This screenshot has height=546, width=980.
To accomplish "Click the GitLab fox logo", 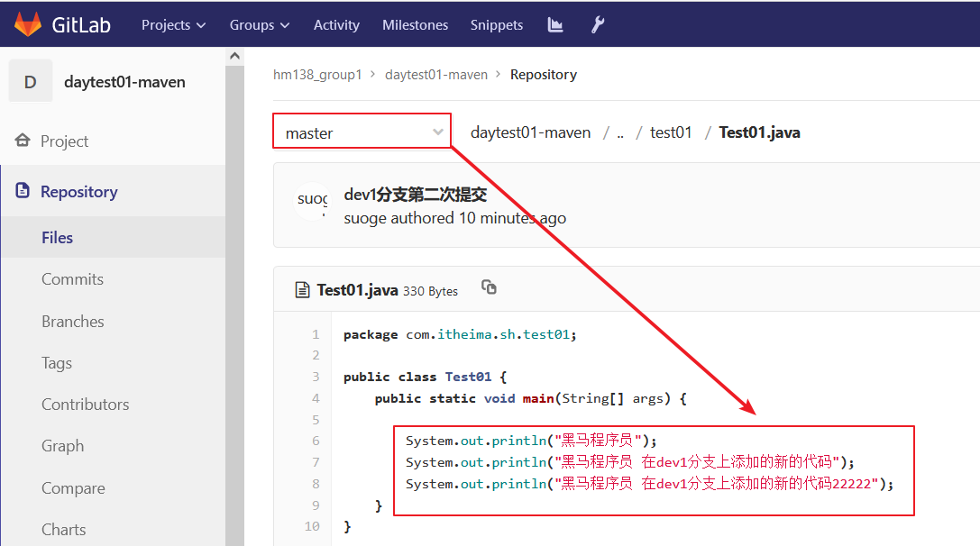I will point(28,24).
